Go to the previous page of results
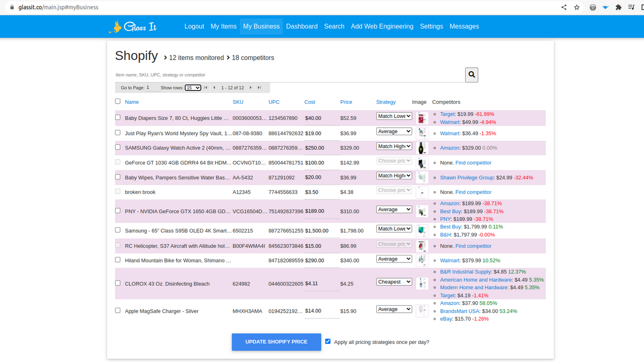Screen dimensions: 644x362 [214, 87]
